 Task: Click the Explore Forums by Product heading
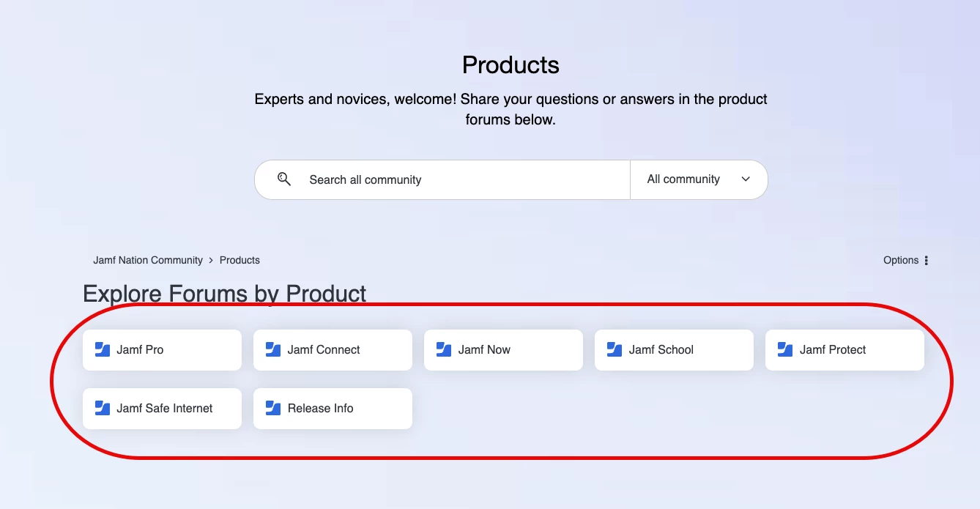(225, 294)
